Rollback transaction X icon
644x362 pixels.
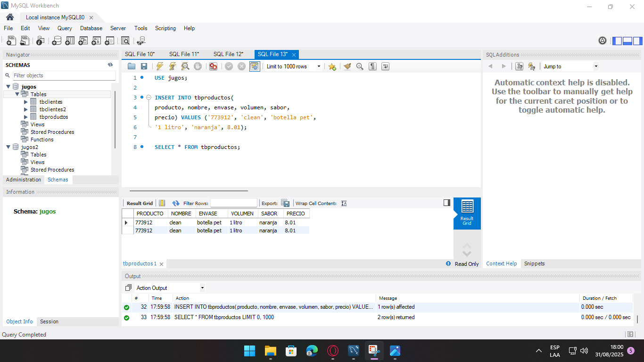(x=241, y=66)
